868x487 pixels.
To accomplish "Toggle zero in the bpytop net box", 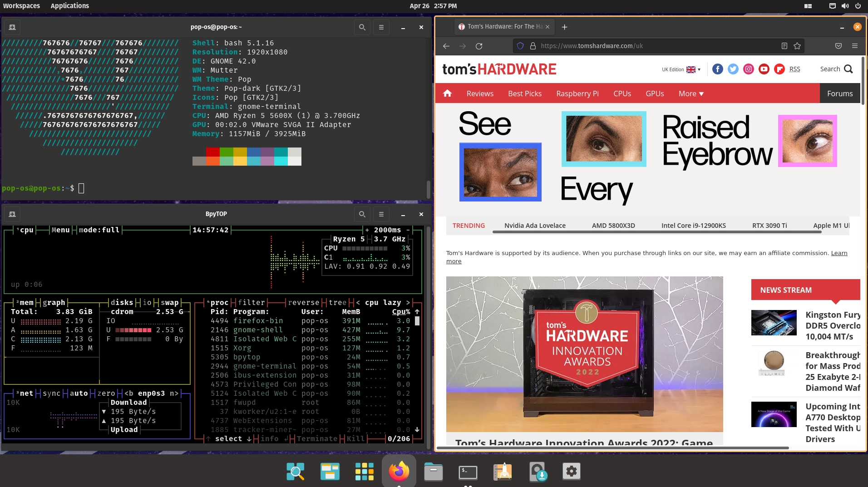I will pyautogui.click(x=106, y=394).
